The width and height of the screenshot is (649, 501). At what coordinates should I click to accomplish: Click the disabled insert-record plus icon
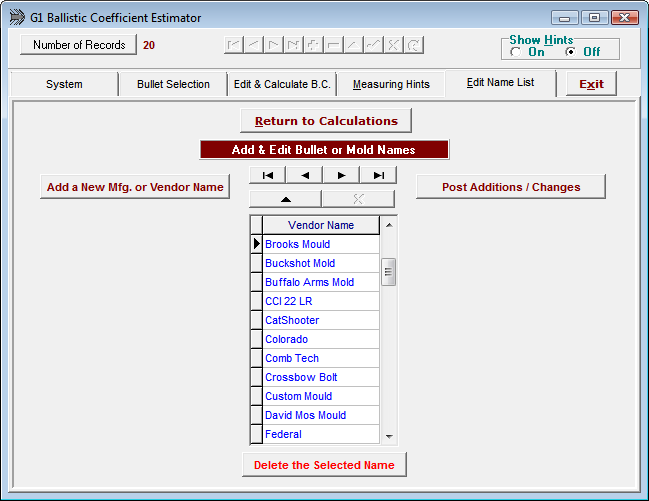tap(313, 45)
